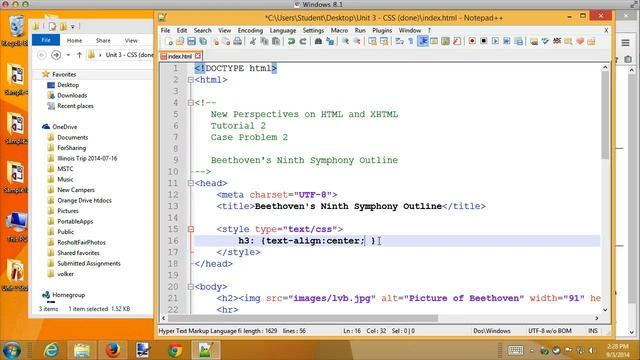This screenshot has height=360, width=640.
Task: Click the ABC spell-check plugin icon
Action: 557,41
